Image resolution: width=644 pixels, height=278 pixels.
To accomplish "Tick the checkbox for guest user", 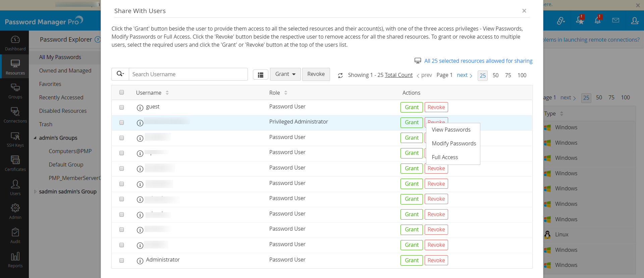I will pos(122,107).
